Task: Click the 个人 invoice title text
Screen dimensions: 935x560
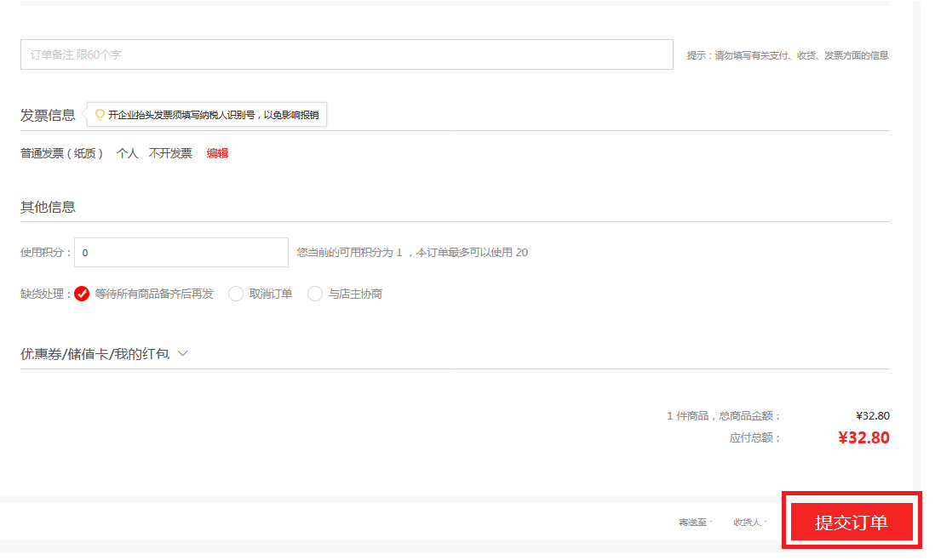Action: 128,154
